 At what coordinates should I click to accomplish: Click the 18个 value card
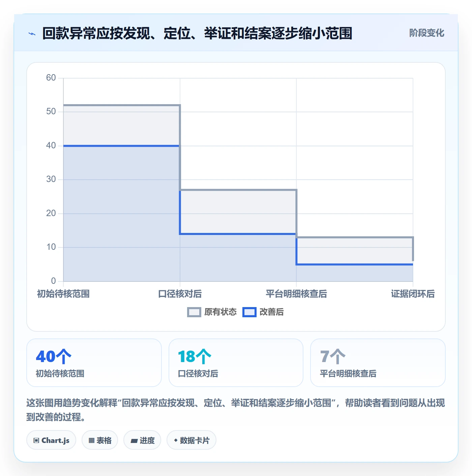(x=236, y=363)
